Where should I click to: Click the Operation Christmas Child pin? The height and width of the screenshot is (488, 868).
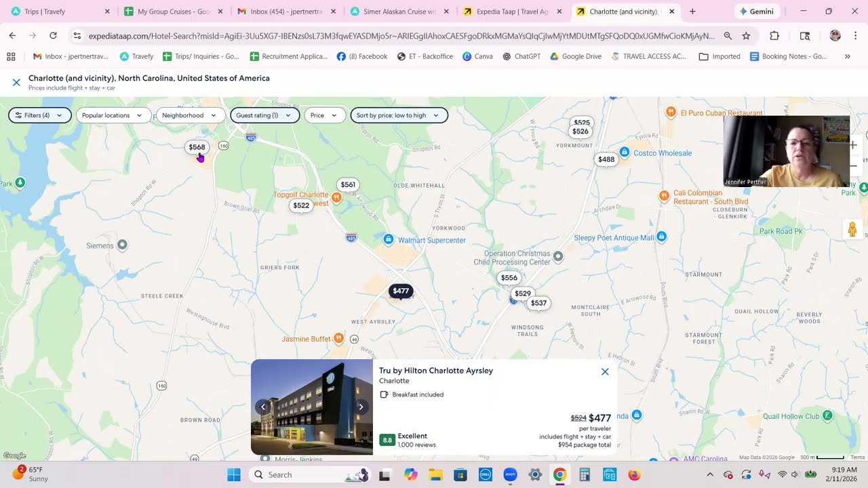(558, 256)
